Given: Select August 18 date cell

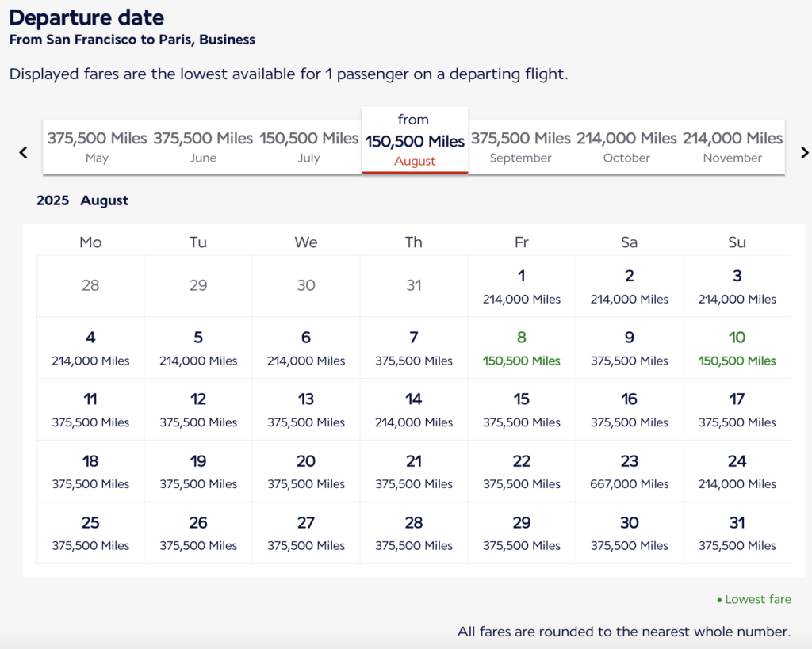Looking at the screenshot, I should point(90,471).
